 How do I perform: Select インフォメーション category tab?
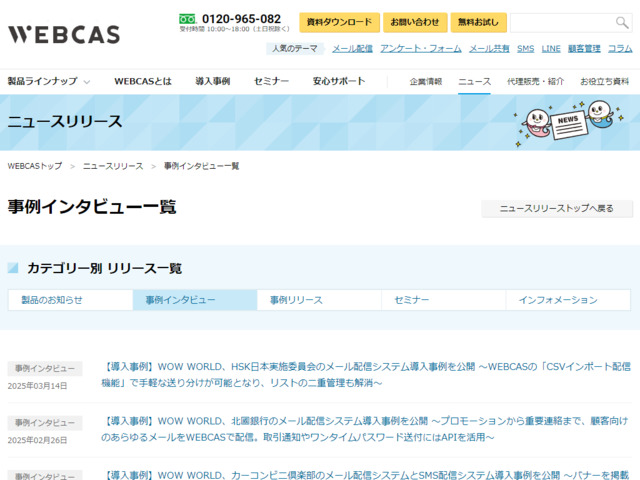click(x=568, y=300)
